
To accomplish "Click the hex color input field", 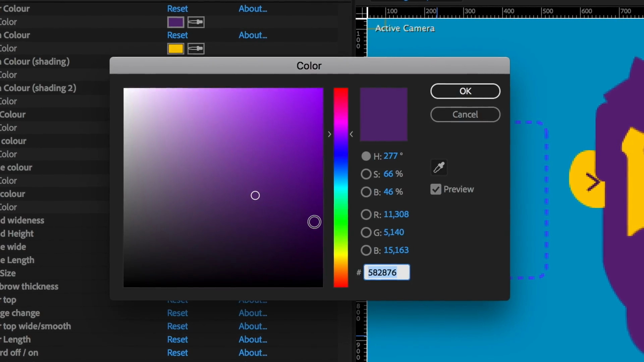I will 386,273.
